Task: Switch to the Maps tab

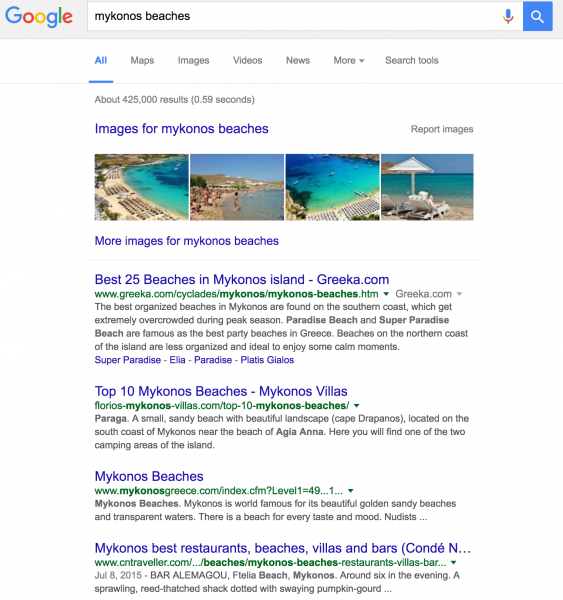Action: coord(142,60)
